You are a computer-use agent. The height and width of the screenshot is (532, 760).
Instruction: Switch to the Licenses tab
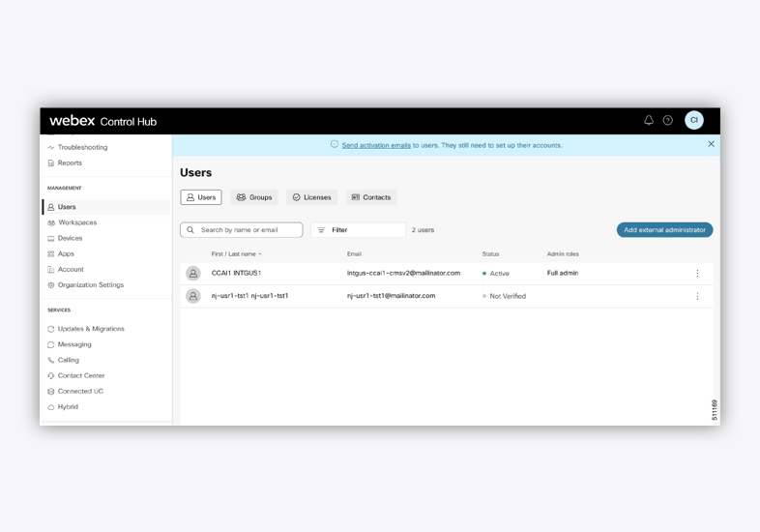point(311,197)
